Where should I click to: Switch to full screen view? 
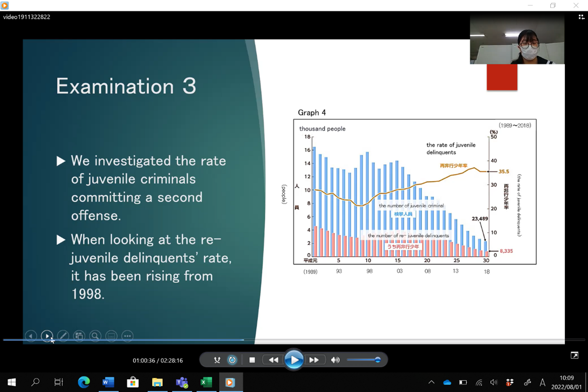[574, 355]
